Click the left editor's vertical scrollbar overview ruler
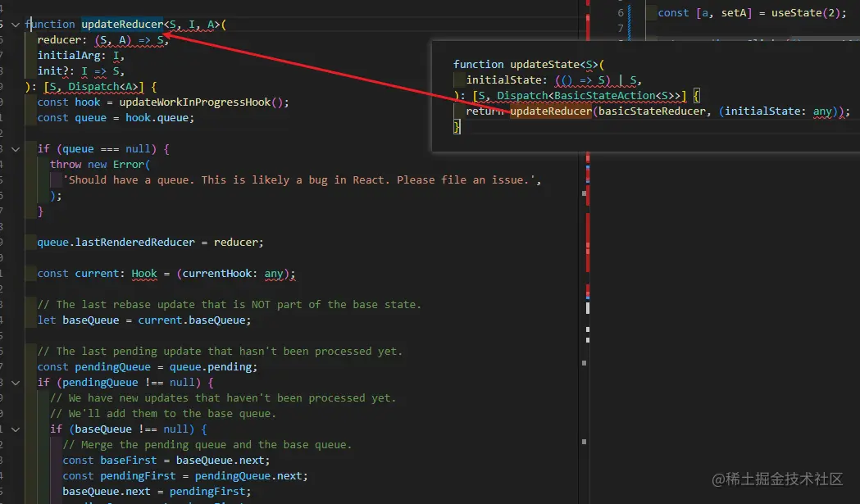Viewport: 860px width, 504px height. click(586, 252)
